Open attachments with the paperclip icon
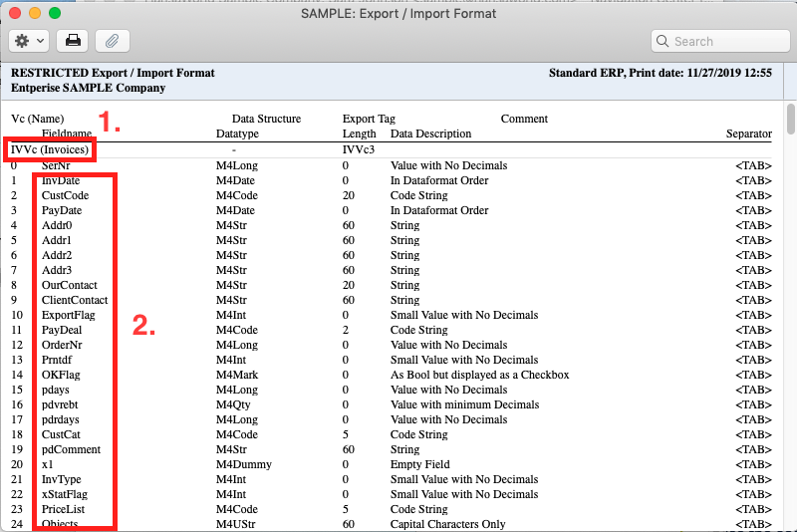The width and height of the screenshot is (797, 532). point(113,41)
